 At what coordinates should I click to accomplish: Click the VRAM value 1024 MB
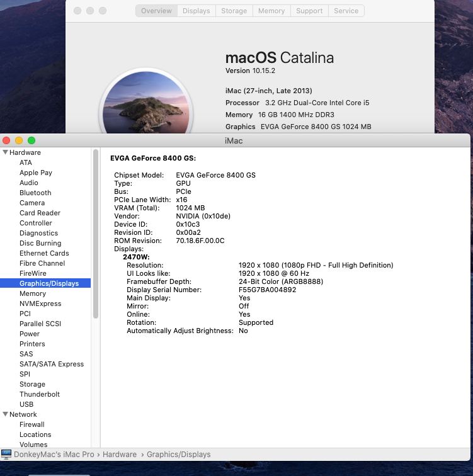tap(190, 208)
